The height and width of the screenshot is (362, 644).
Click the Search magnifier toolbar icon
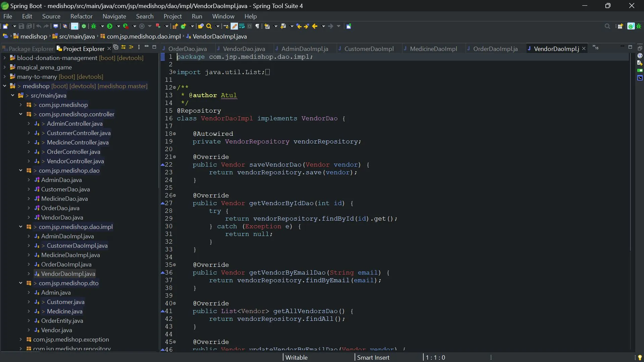pos(209,26)
